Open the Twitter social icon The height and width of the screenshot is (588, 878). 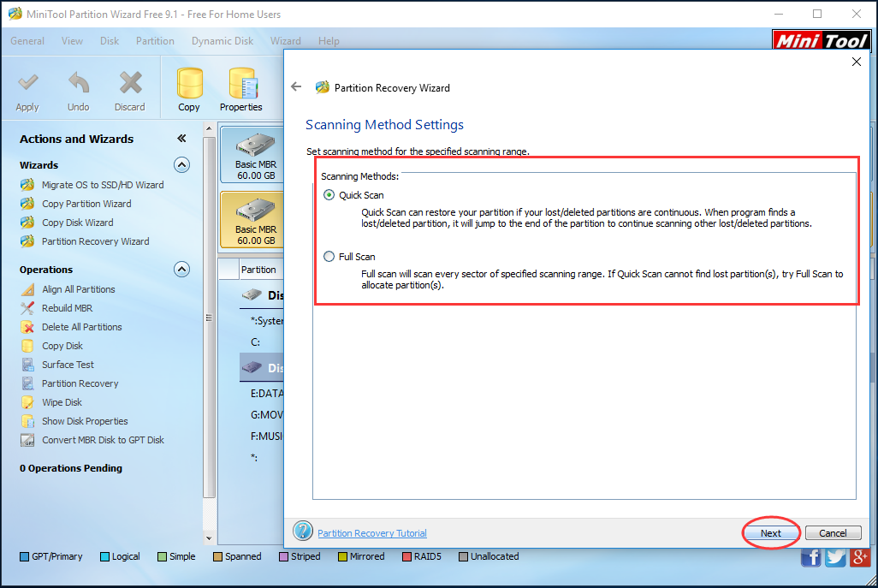[835, 558]
